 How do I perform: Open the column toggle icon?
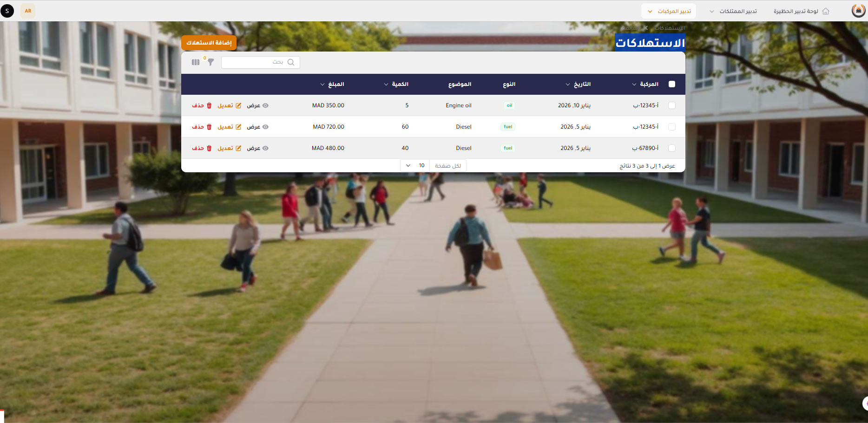click(x=196, y=62)
